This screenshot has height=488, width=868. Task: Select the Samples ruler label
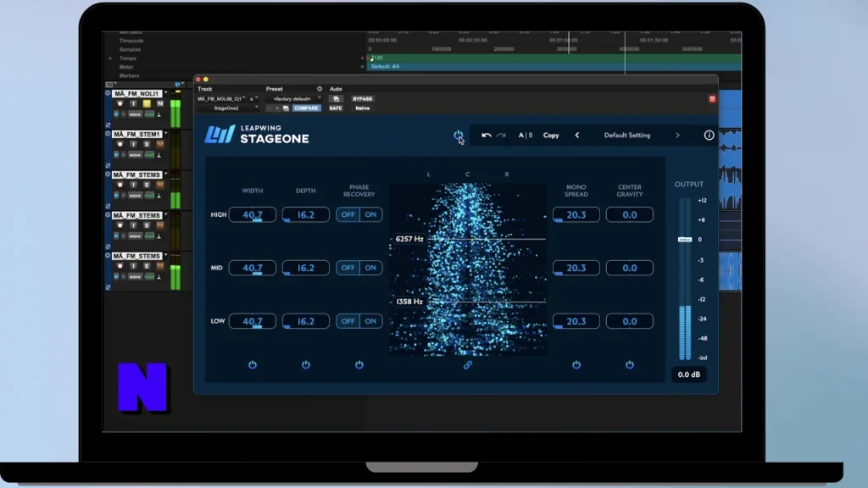pyautogui.click(x=130, y=49)
